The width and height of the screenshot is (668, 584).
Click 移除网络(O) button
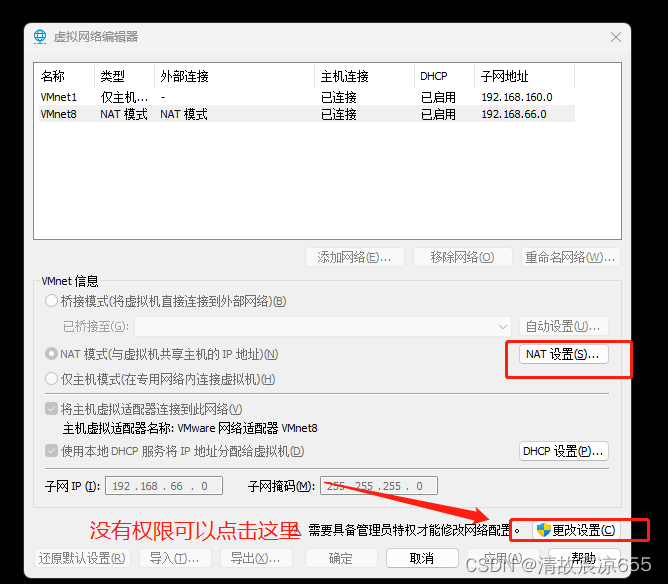463,257
